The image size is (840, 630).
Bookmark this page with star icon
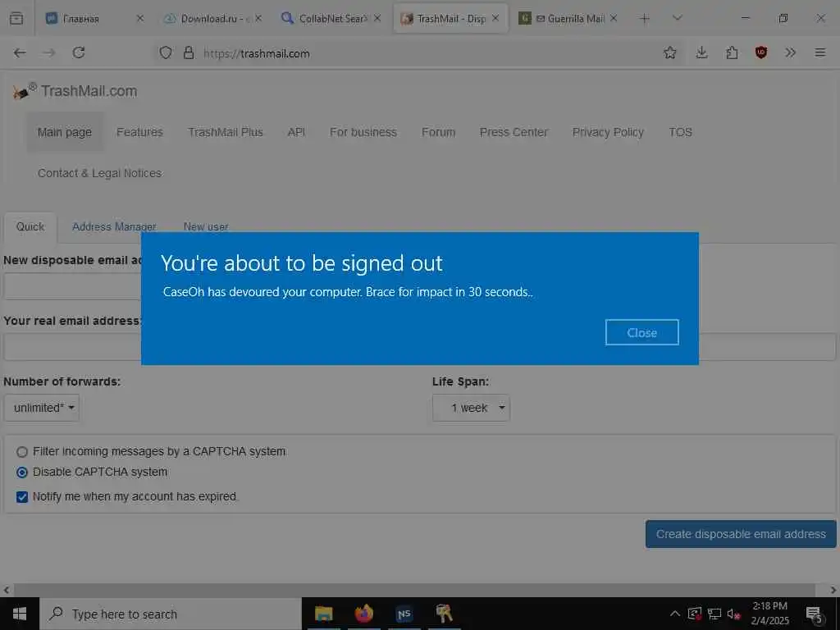[x=669, y=52]
